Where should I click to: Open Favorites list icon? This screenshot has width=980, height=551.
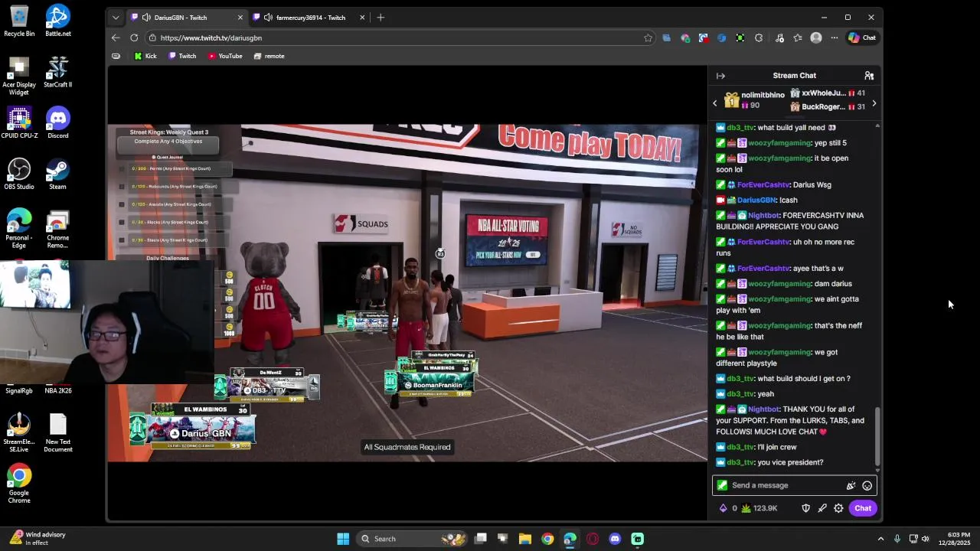[798, 37]
